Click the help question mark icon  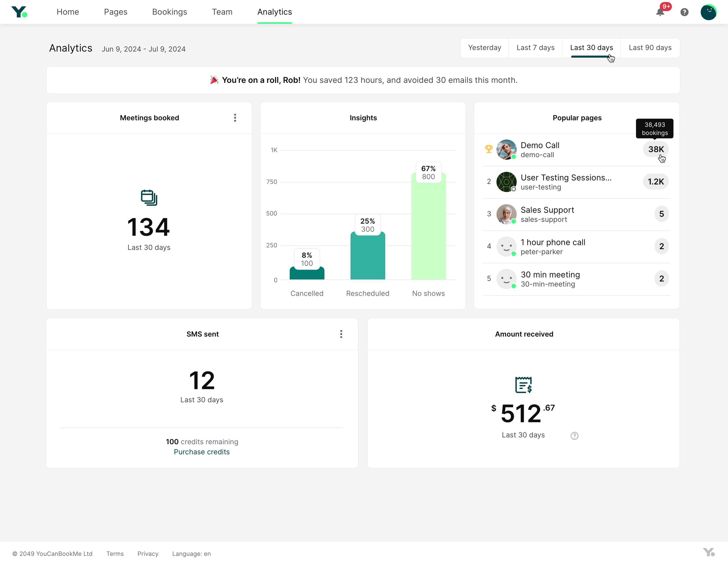pos(685,12)
